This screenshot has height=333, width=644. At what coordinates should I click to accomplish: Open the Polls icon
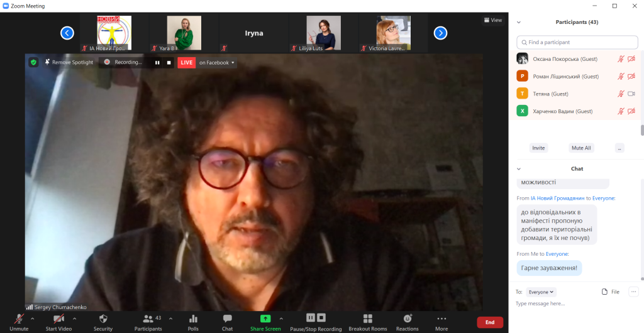[x=193, y=319]
